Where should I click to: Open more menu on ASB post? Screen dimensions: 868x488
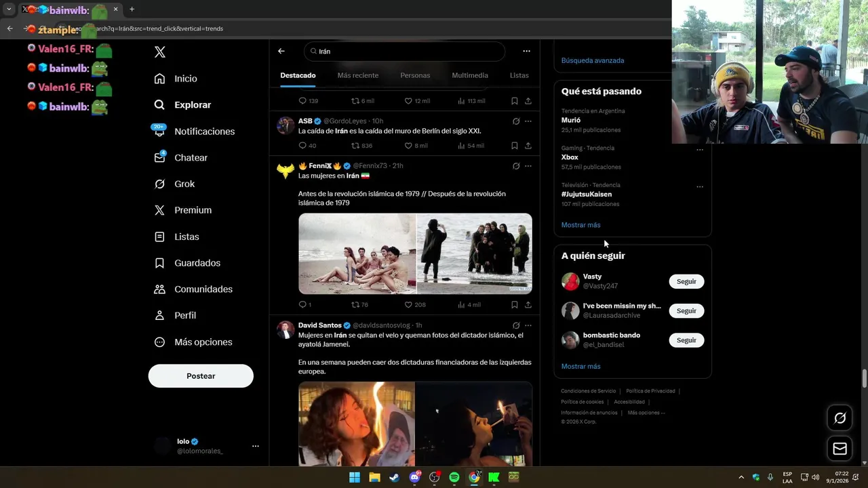point(528,121)
